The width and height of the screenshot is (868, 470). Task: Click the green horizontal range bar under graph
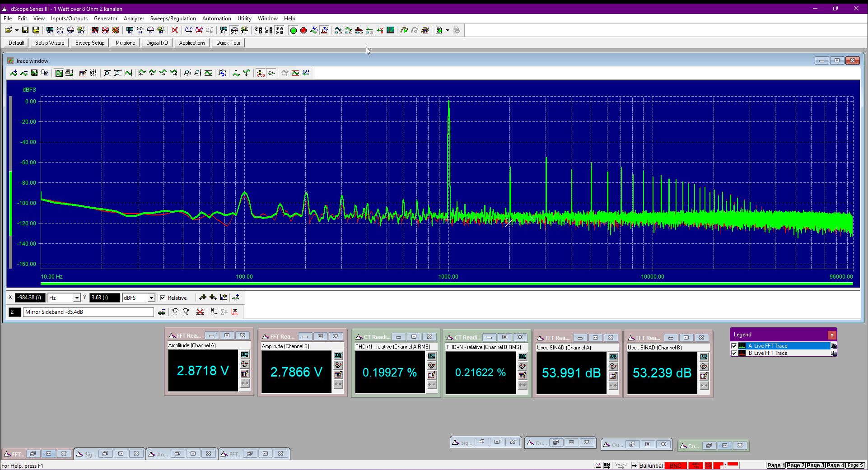[x=447, y=284]
